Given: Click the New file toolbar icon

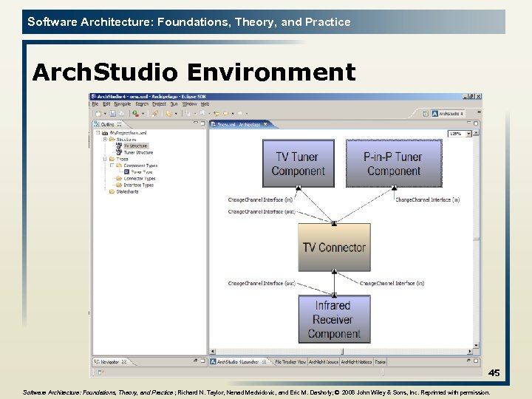Looking at the screenshot, I should click(98, 114).
